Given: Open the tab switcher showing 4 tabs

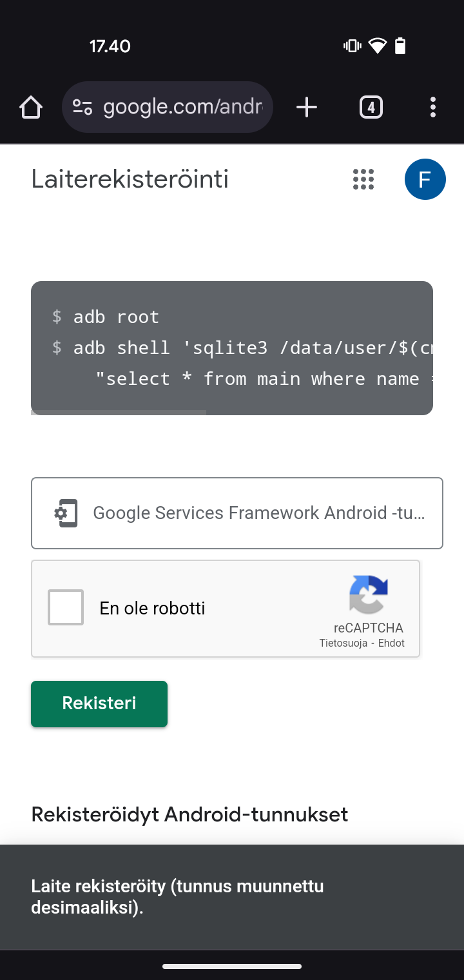Looking at the screenshot, I should pyautogui.click(x=371, y=107).
